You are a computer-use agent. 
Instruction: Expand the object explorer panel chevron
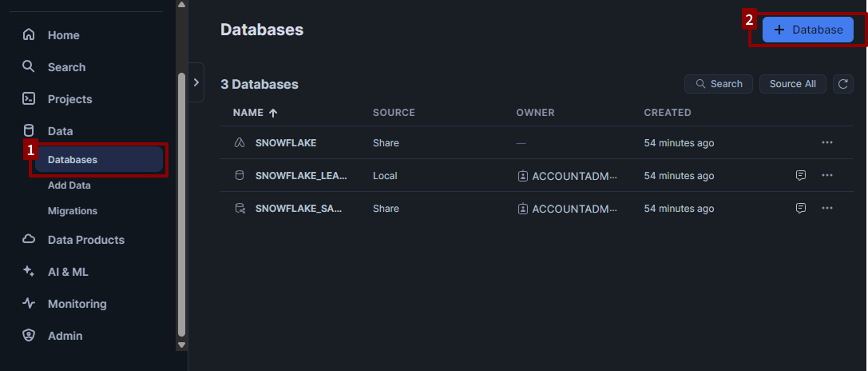(x=196, y=82)
